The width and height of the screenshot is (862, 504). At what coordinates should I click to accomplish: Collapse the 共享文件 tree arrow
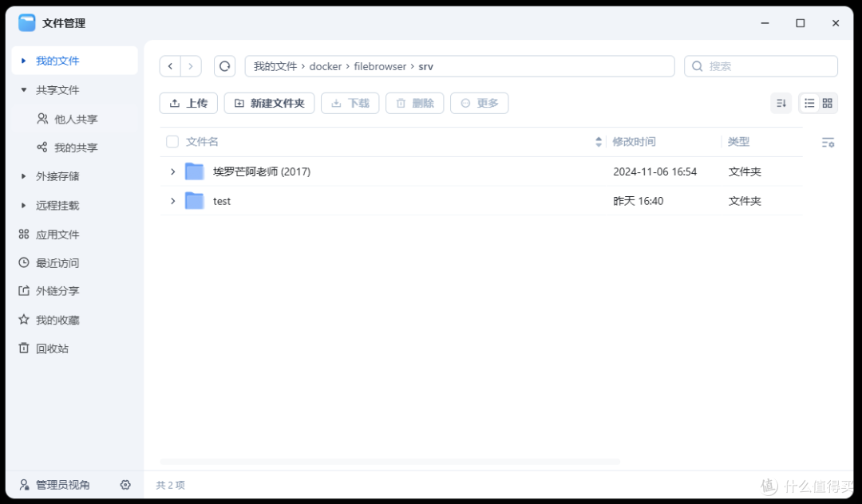pos(23,89)
